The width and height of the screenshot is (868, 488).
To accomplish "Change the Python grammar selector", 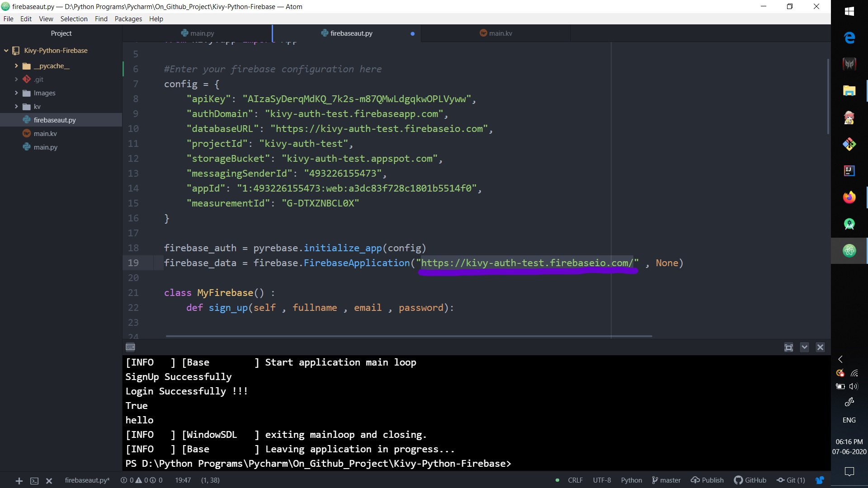I will pyautogui.click(x=631, y=480).
